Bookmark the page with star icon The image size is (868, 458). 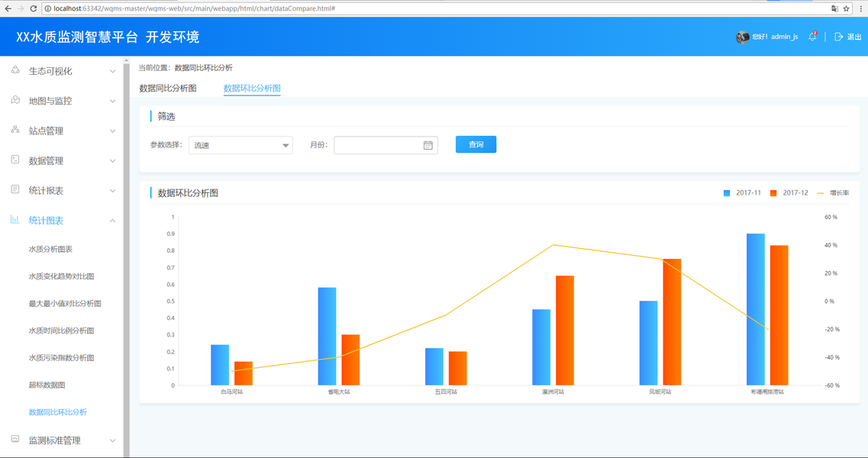pos(846,8)
